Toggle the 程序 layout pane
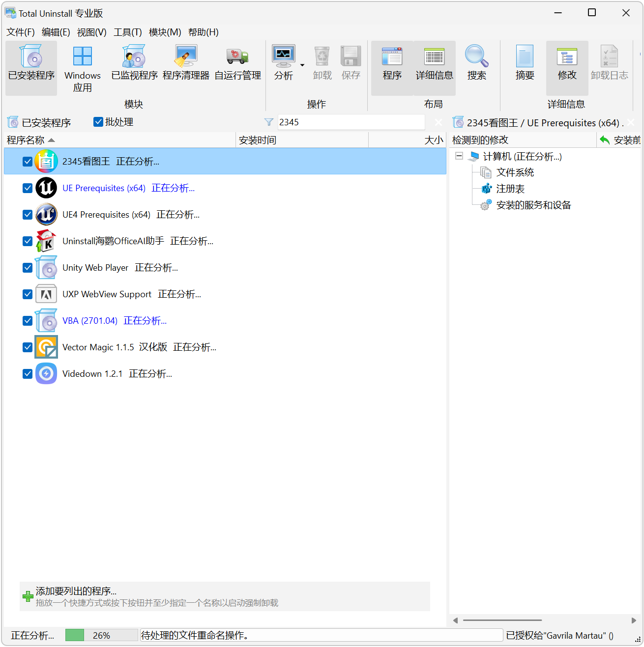The height and width of the screenshot is (647, 644). point(392,68)
